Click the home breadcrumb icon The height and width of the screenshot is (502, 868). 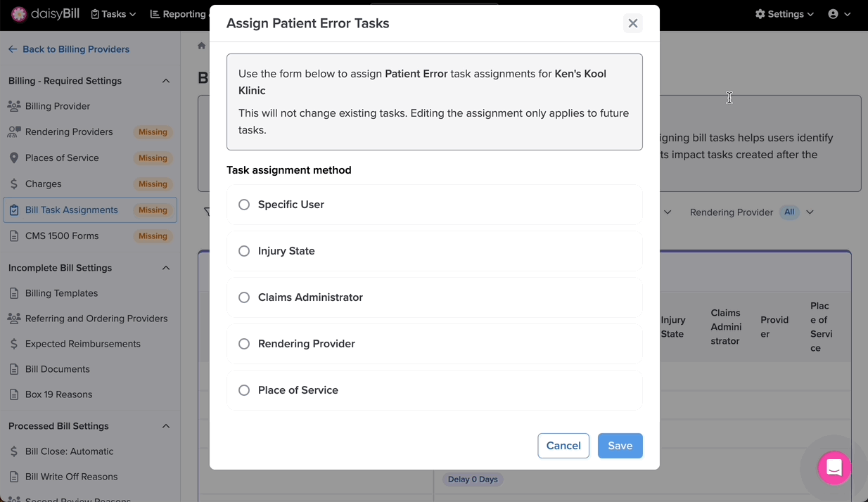(202, 46)
